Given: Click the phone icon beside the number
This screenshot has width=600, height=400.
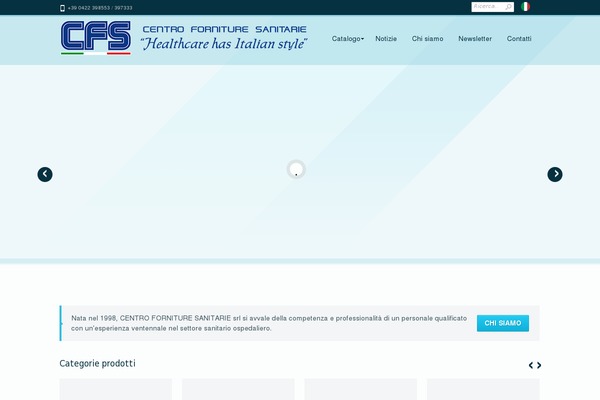Looking at the screenshot, I should click(x=62, y=8).
